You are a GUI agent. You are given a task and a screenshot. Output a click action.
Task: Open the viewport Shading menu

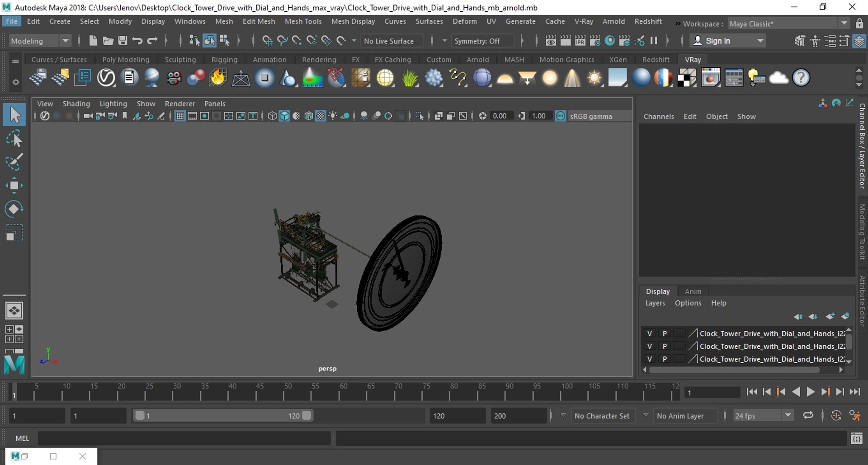click(x=76, y=104)
